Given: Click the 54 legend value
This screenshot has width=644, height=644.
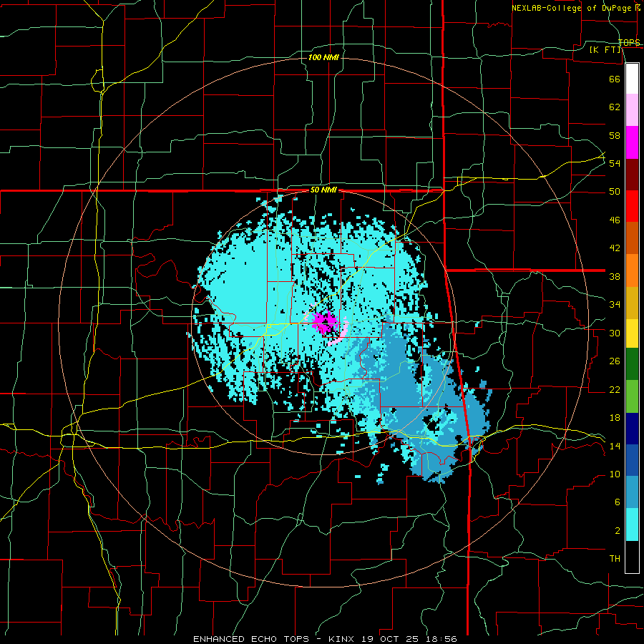Looking at the screenshot, I should [615, 163].
